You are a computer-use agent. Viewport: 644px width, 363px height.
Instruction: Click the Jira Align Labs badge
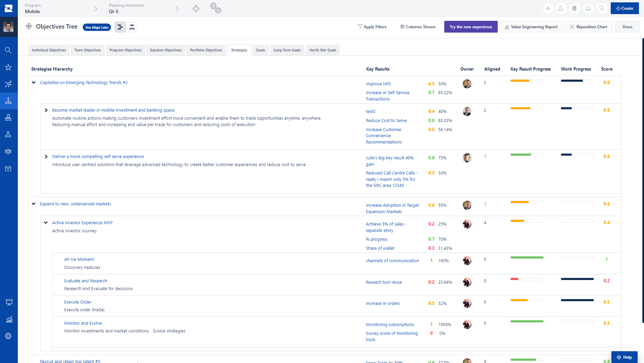(97, 27)
